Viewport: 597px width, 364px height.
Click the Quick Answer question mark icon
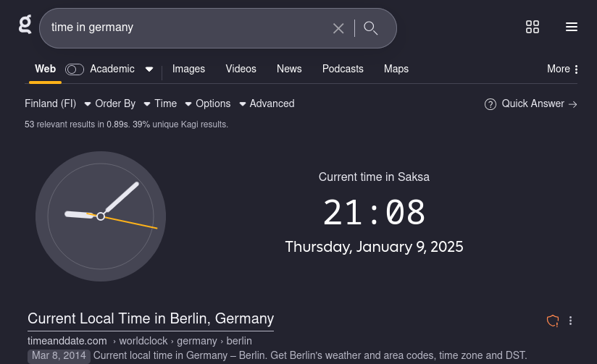(x=490, y=104)
